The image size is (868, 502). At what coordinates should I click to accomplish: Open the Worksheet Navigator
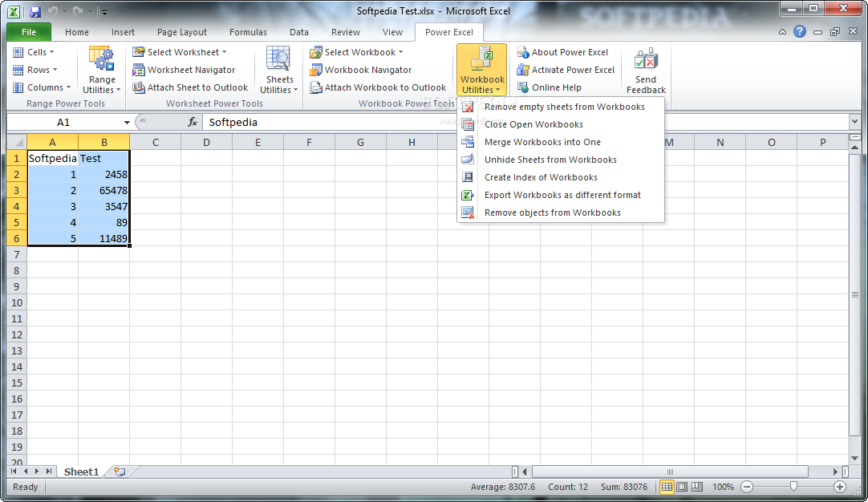184,70
